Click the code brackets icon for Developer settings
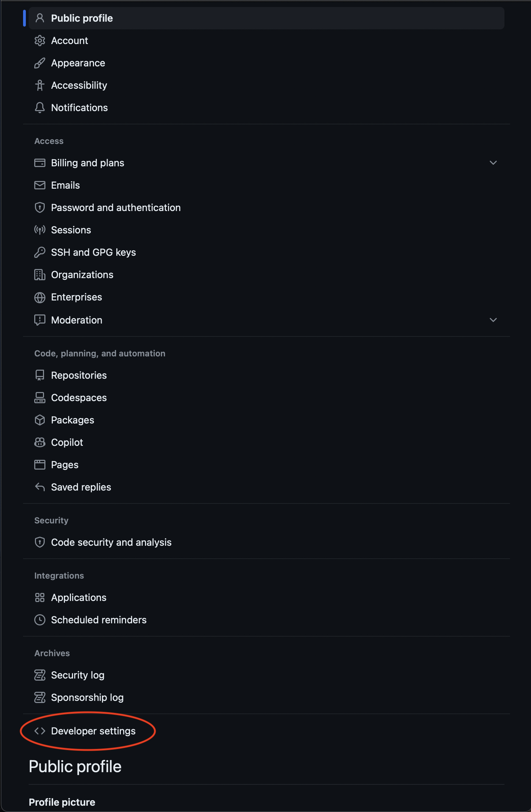 point(40,731)
